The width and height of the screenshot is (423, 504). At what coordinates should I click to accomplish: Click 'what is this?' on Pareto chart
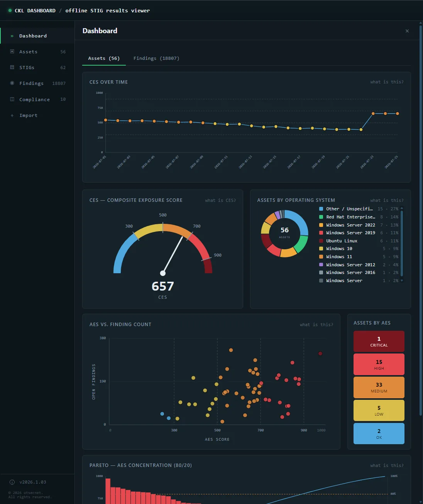[387, 465]
